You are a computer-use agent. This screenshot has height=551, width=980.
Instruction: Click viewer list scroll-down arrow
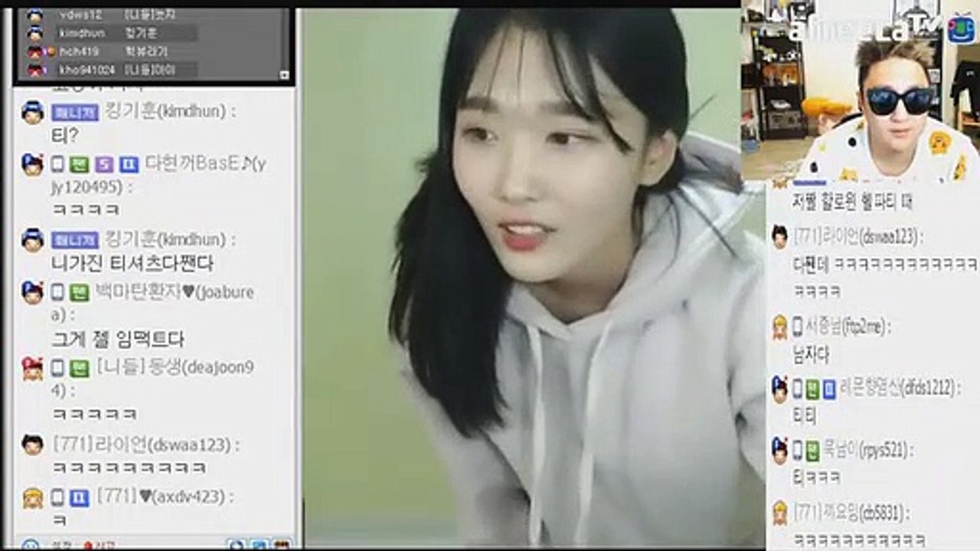pos(285,75)
